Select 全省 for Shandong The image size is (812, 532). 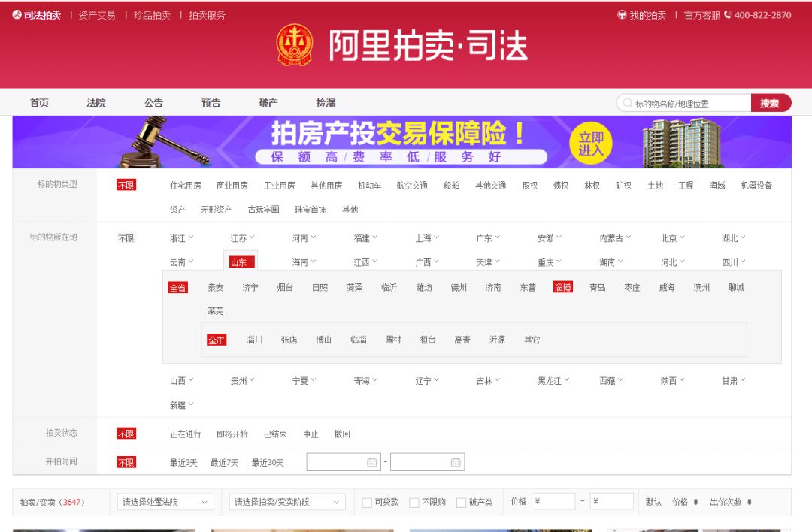coord(177,288)
